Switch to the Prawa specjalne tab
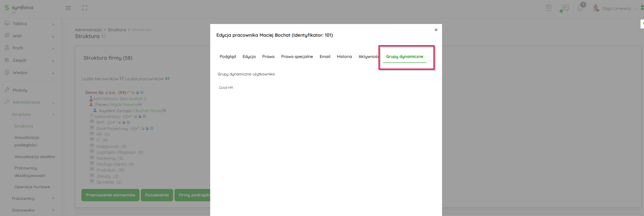The width and height of the screenshot is (644, 216). pyautogui.click(x=297, y=57)
